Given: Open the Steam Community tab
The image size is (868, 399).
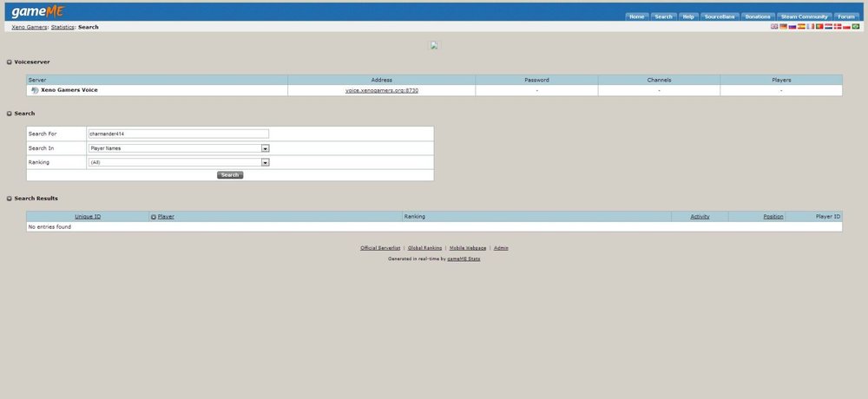Looking at the screenshot, I should pos(805,16).
